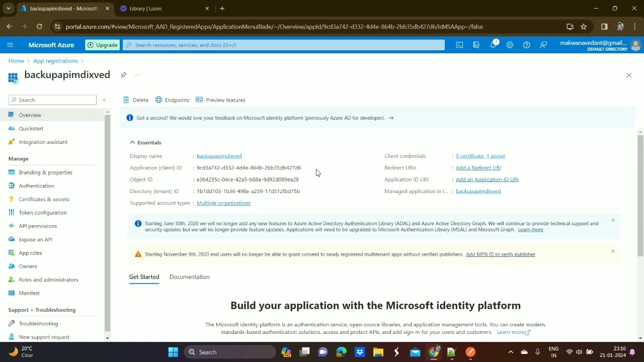Image resolution: width=644 pixels, height=362 pixels.
Task: Click Add a Redirect URI
Action: [478, 168]
